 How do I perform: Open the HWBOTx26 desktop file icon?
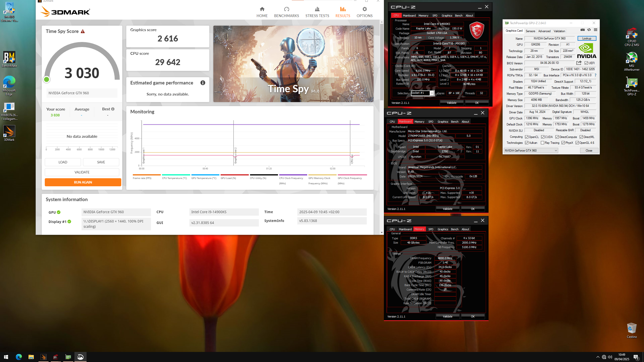point(9,112)
